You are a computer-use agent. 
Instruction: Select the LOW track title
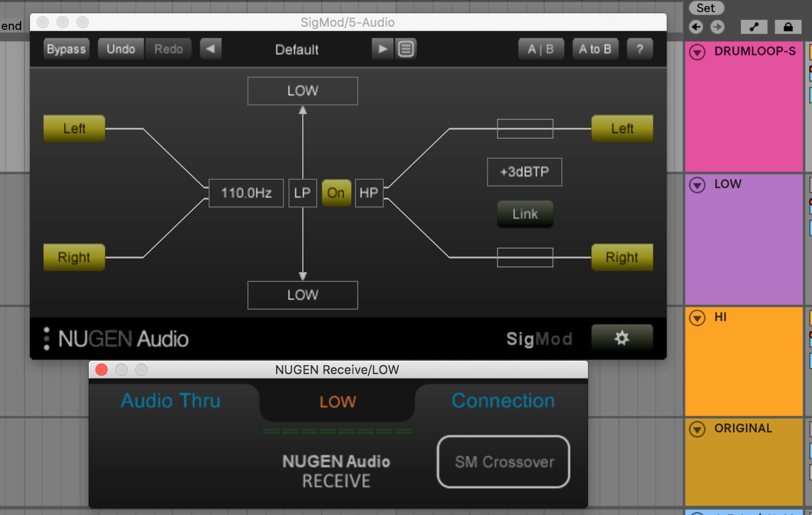[728, 184]
